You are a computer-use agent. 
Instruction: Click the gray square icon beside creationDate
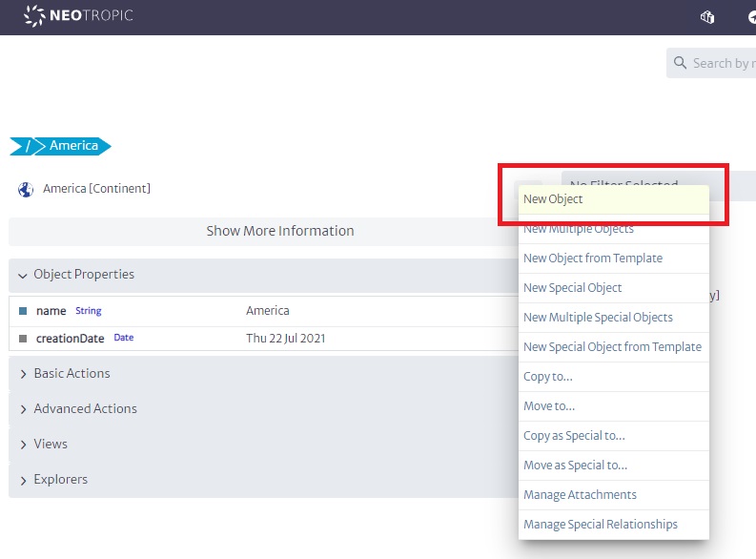[x=23, y=339]
